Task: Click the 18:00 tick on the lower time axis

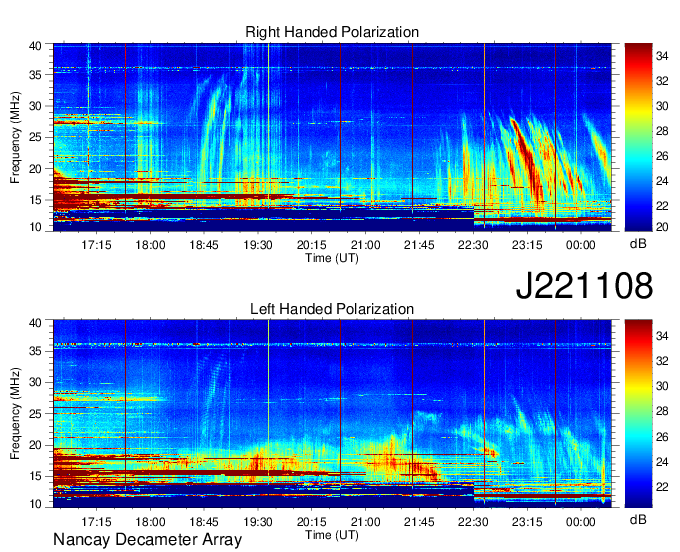Action: (150, 521)
